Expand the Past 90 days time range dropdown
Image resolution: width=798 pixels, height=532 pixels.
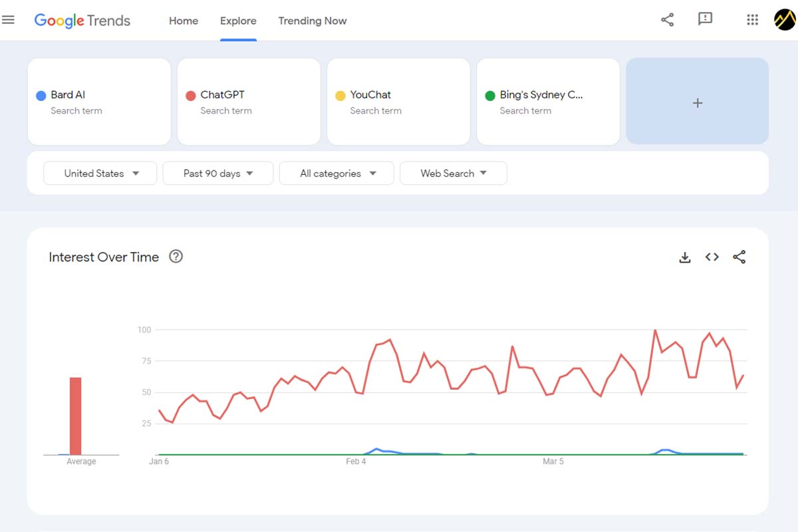pyautogui.click(x=217, y=173)
